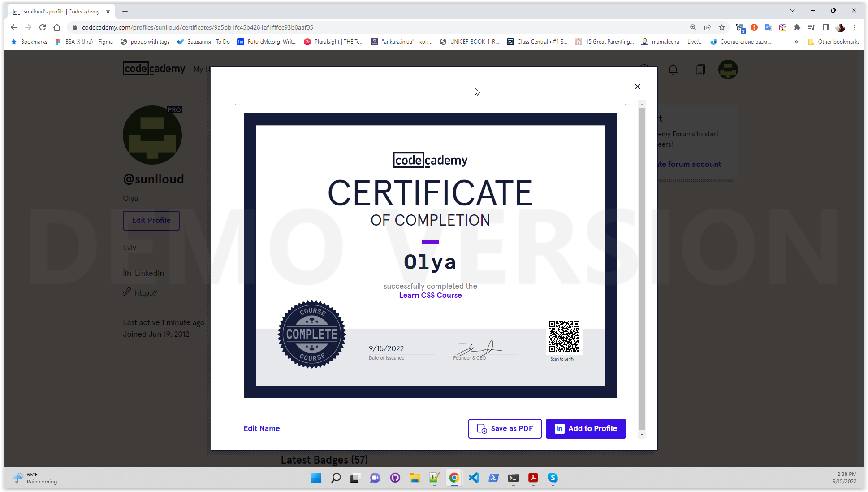Open Class Central bookmark
868x492 pixels.
tap(537, 42)
